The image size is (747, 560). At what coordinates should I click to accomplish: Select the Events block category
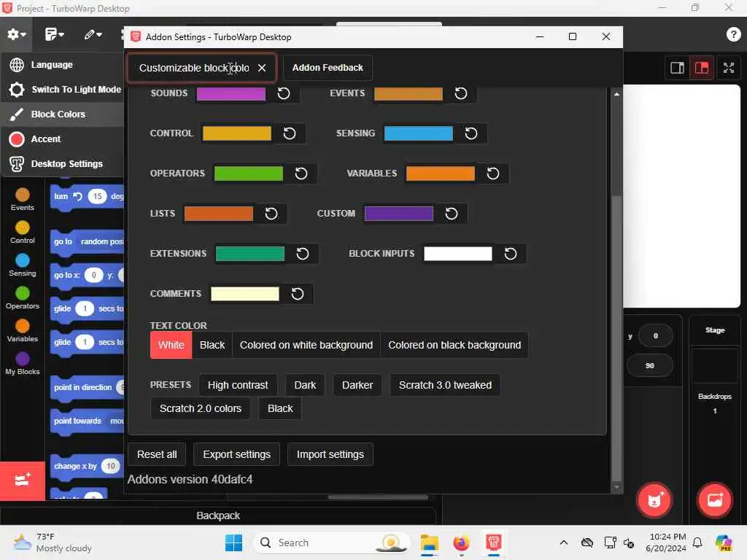tap(23, 200)
